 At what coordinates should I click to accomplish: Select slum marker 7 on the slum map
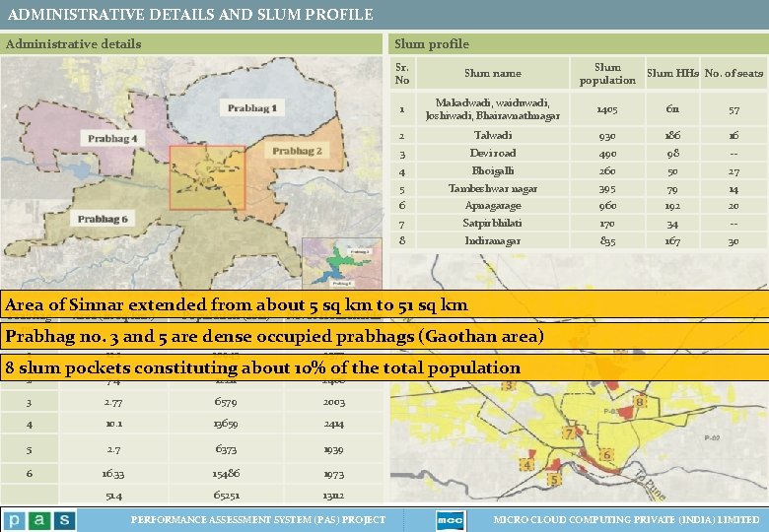click(x=569, y=433)
